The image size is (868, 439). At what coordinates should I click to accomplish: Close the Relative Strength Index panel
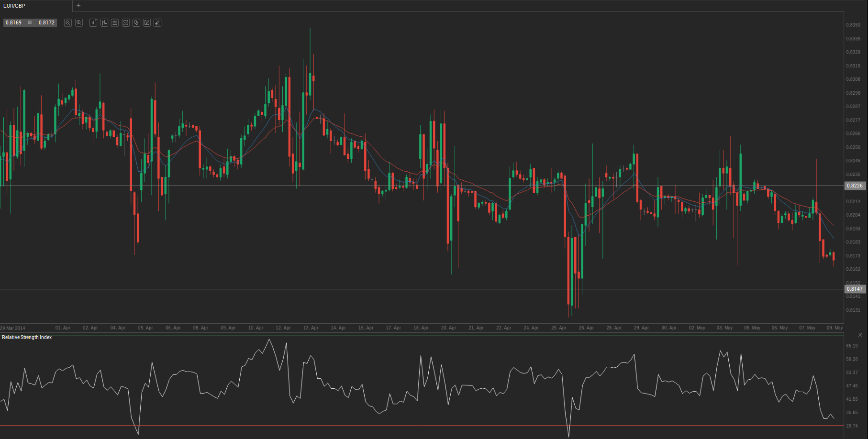(x=860, y=335)
